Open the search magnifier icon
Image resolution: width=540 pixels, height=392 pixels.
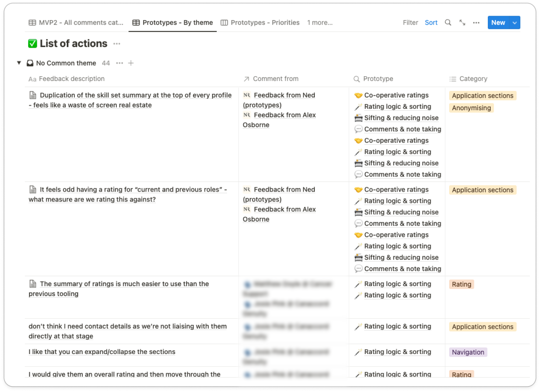pos(448,23)
